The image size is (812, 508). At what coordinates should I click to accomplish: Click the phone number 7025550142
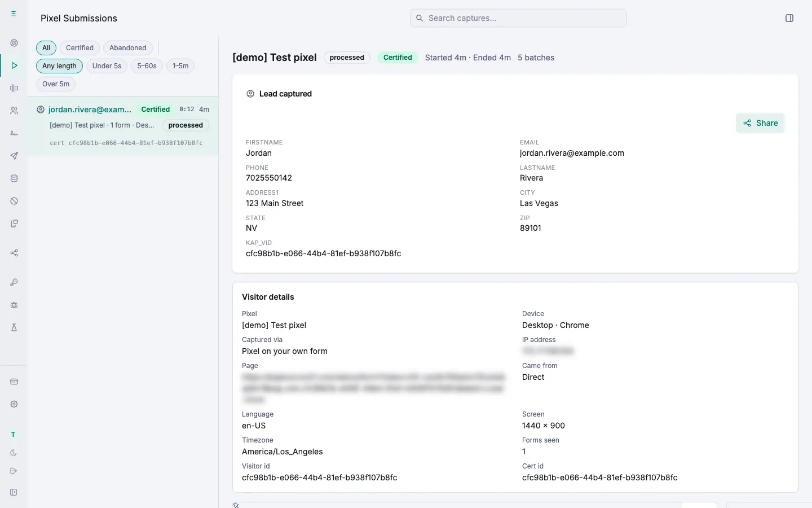click(269, 178)
